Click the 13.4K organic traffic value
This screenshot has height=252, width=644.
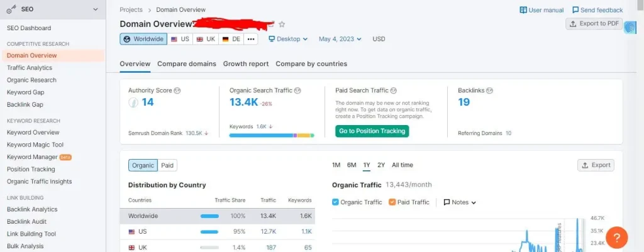point(243,102)
